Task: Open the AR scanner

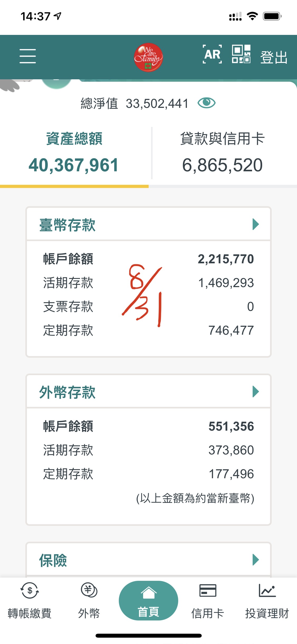Action: (212, 54)
